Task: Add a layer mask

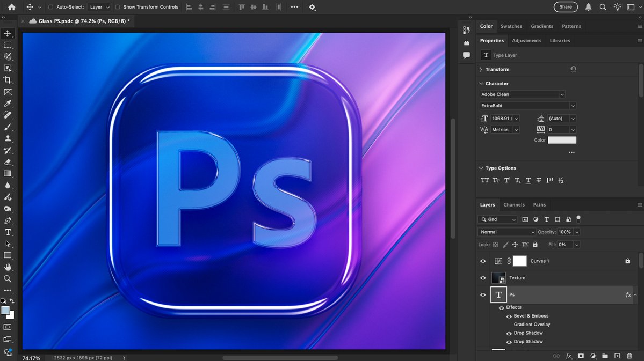Action: pyautogui.click(x=581, y=356)
